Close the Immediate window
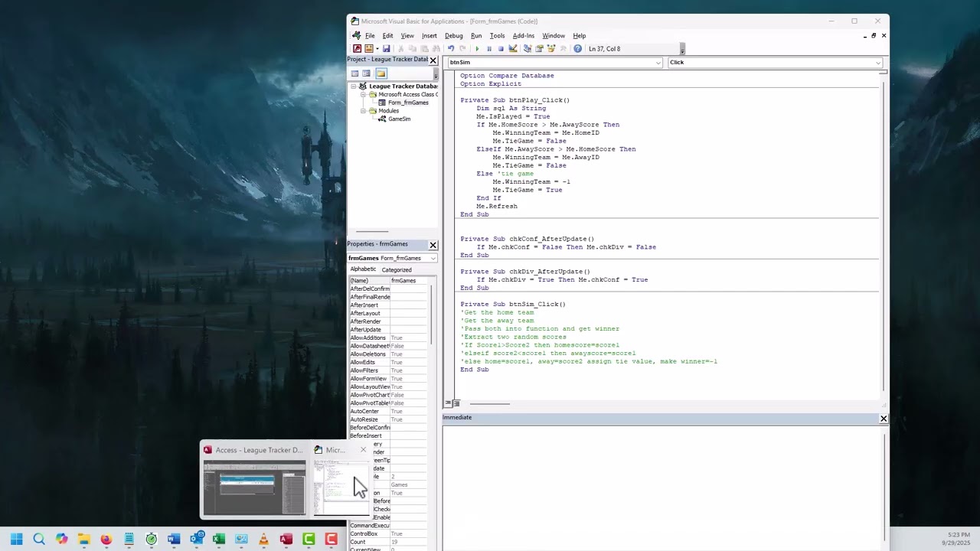 pos(884,419)
